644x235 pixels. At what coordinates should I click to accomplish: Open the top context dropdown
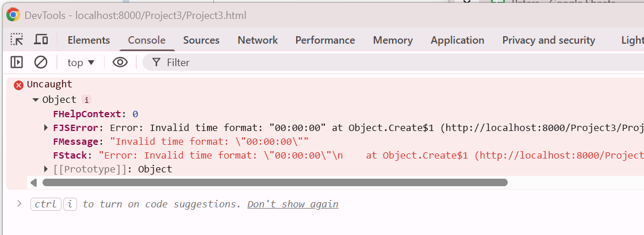click(x=80, y=62)
